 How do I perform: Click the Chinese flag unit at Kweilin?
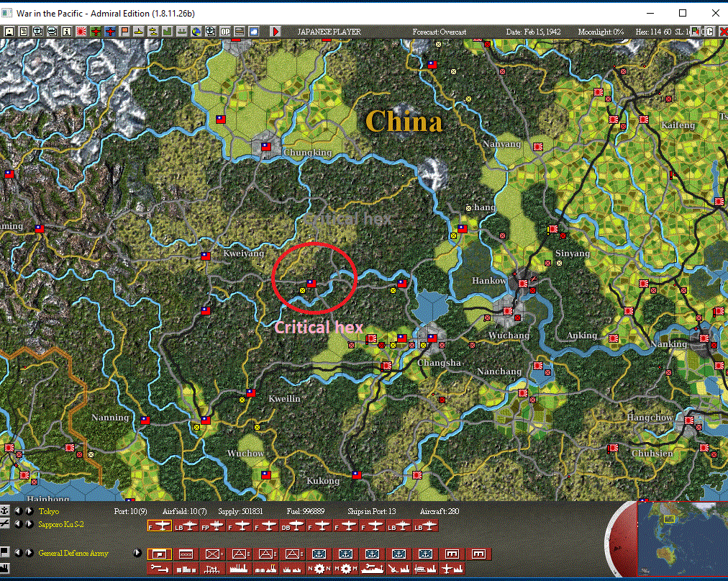(x=251, y=393)
